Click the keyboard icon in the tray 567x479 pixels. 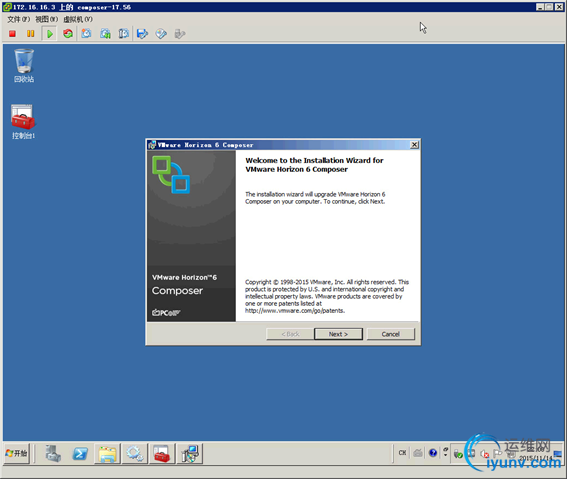pyautogui.click(x=418, y=453)
